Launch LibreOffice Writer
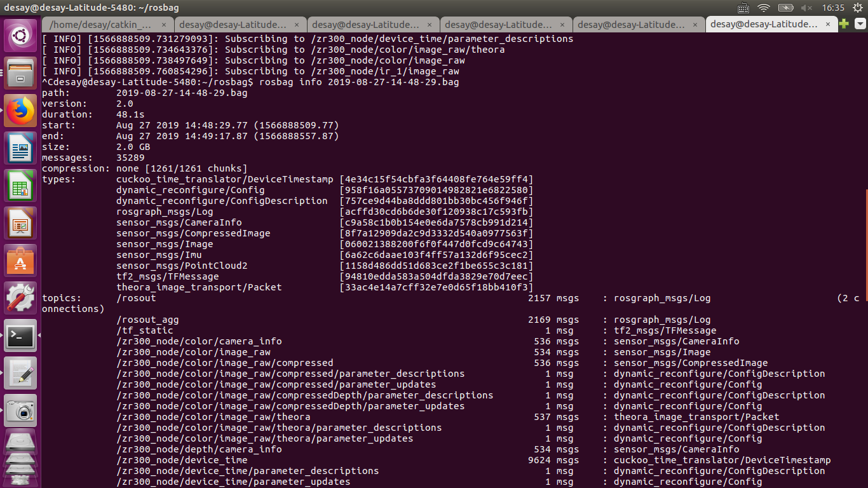Screen dimensions: 868x488 click(x=20, y=148)
